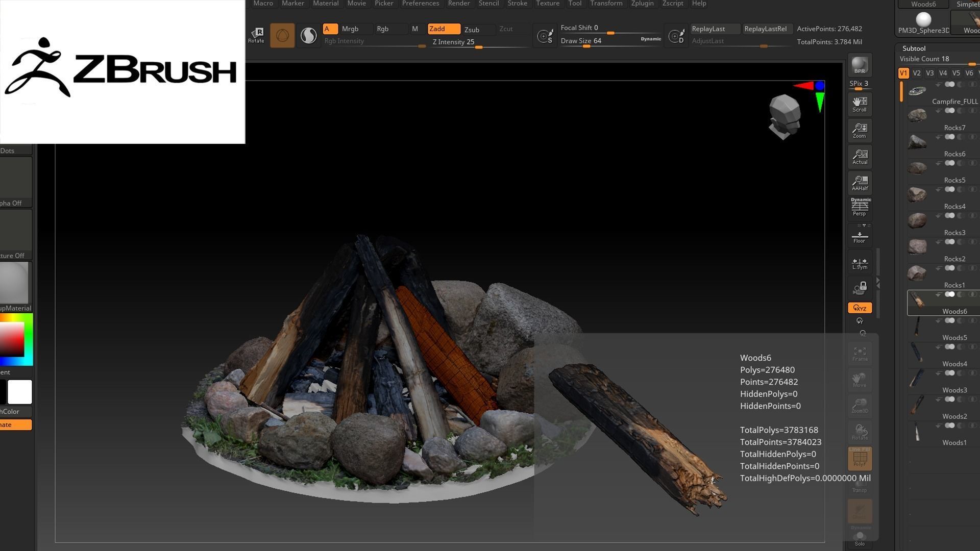This screenshot has height=551, width=980.
Task: Click the Rotate tool icon
Action: tap(256, 35)
